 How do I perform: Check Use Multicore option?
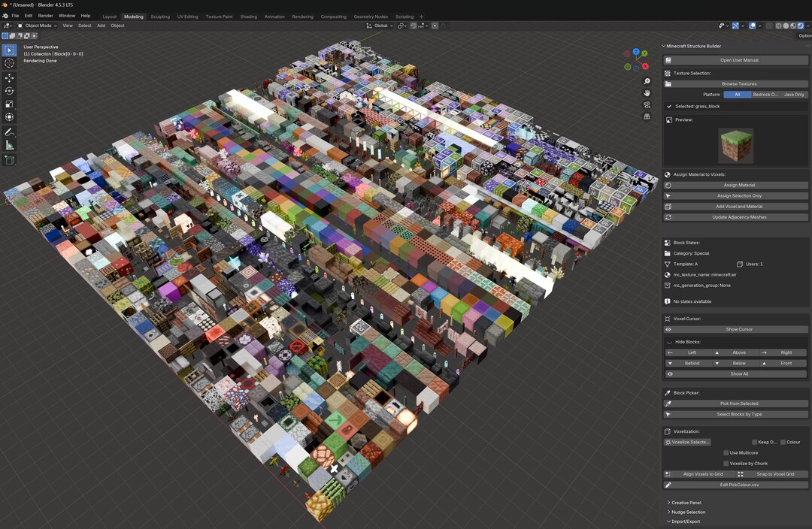(726, 453)
